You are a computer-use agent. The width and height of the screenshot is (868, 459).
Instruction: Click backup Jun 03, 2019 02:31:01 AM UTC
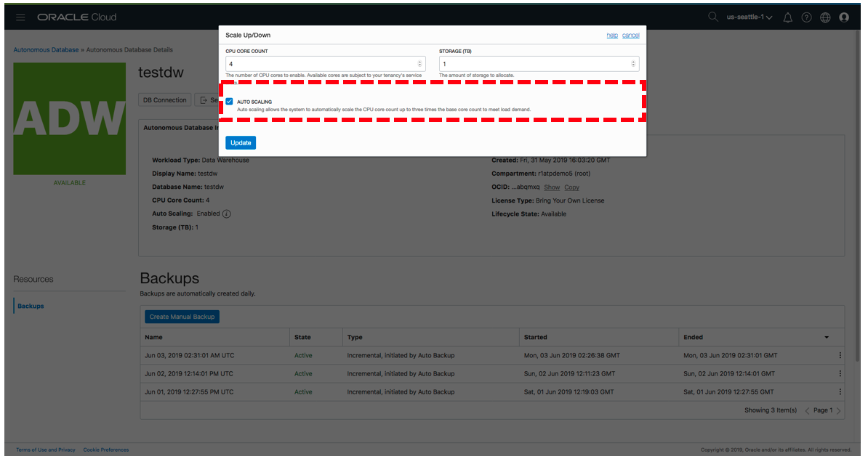189,356
